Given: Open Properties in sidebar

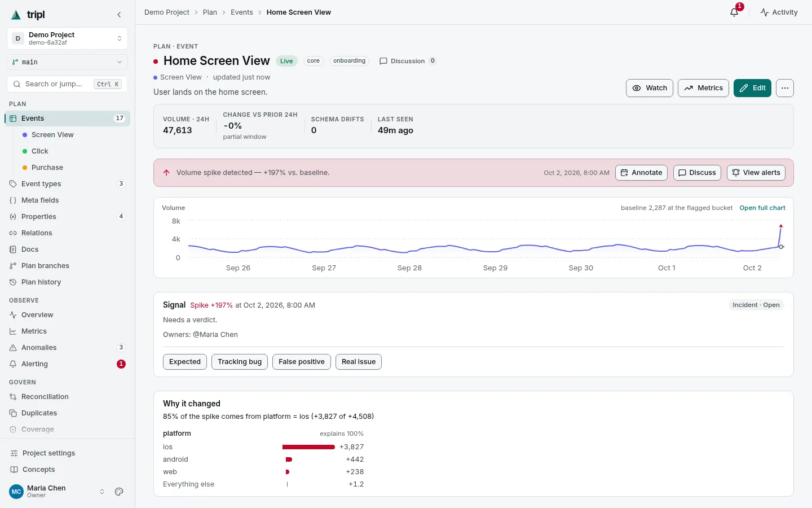Looking at the screenshot, I should coord(68,217).
